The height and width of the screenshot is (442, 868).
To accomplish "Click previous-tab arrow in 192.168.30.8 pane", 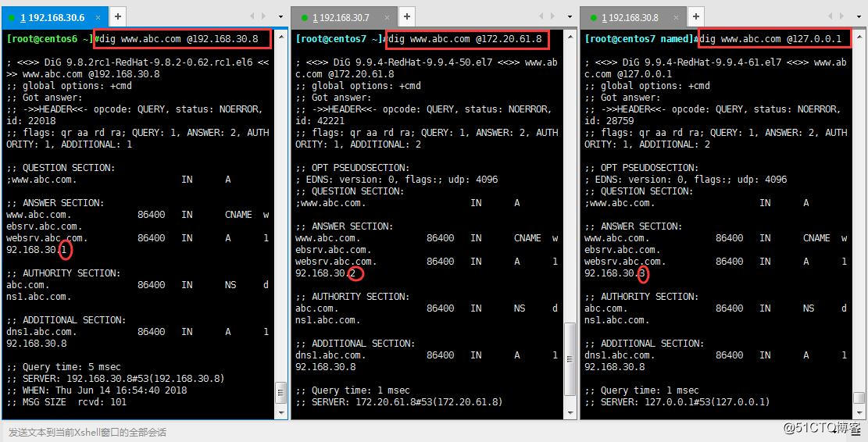I will click(830, 16).
